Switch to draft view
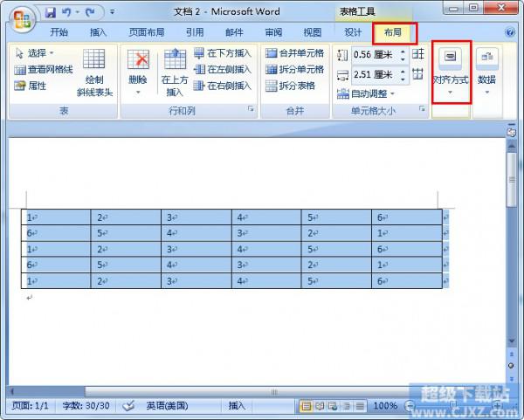 (360, 406)
